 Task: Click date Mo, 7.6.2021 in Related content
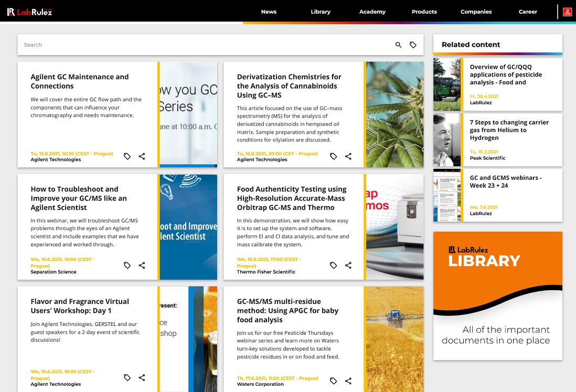pos(484,208)
